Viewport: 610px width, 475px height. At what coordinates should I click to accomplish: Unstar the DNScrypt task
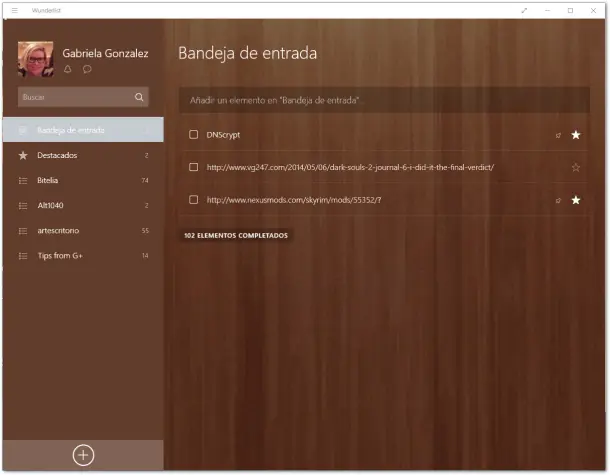576,135
